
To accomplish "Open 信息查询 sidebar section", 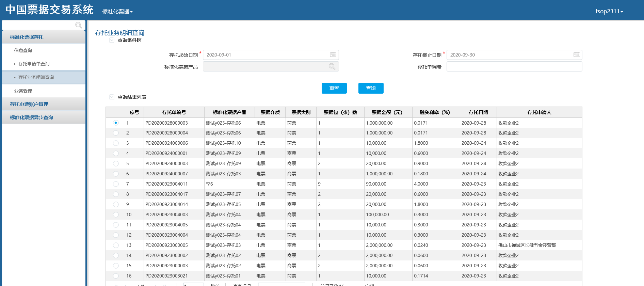I will click(44, 50).
